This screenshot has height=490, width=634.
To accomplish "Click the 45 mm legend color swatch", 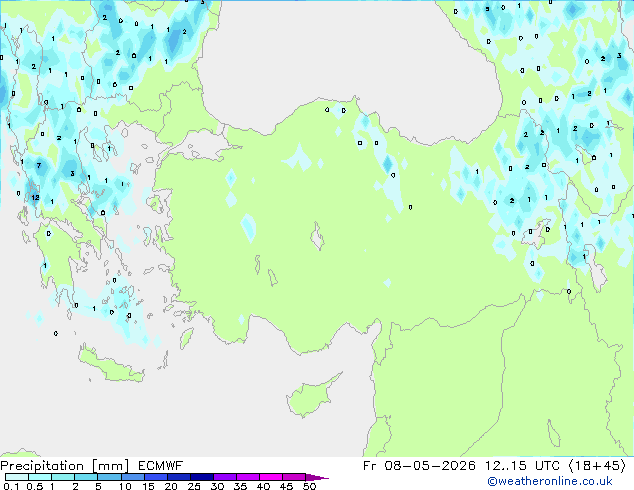I will pos(294,477).
